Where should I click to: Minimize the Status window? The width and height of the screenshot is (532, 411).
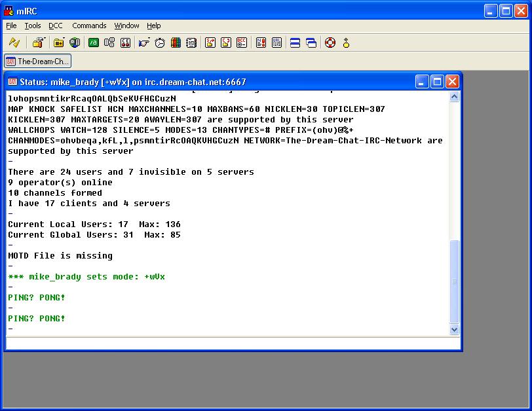tap(421, 82)
